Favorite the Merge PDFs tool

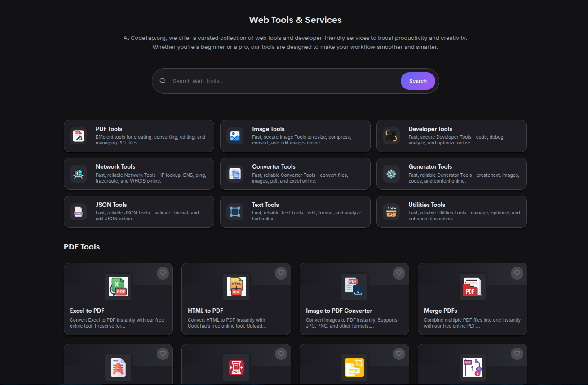coord(517,273)
